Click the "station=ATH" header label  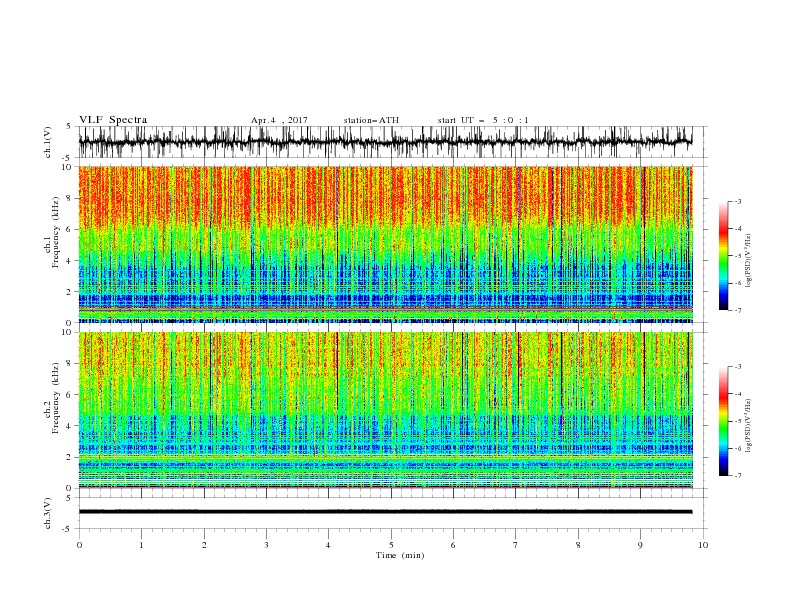[371, 120]
